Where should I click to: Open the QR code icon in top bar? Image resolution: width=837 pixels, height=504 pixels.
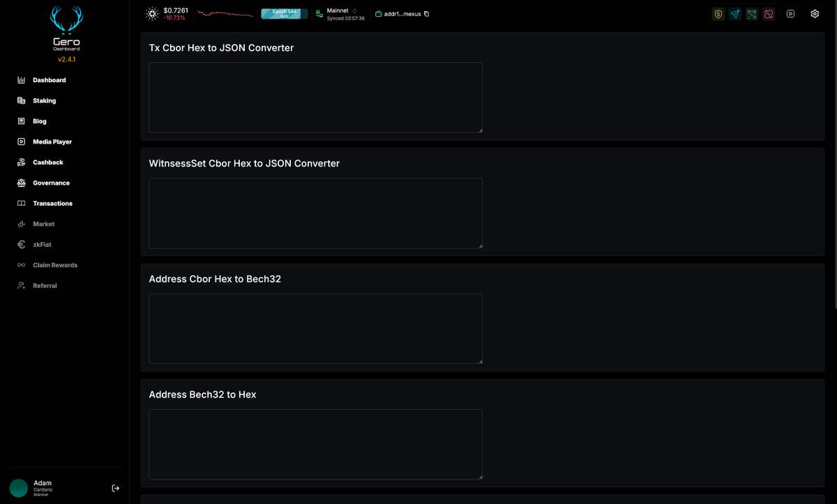tap(751, 13)
